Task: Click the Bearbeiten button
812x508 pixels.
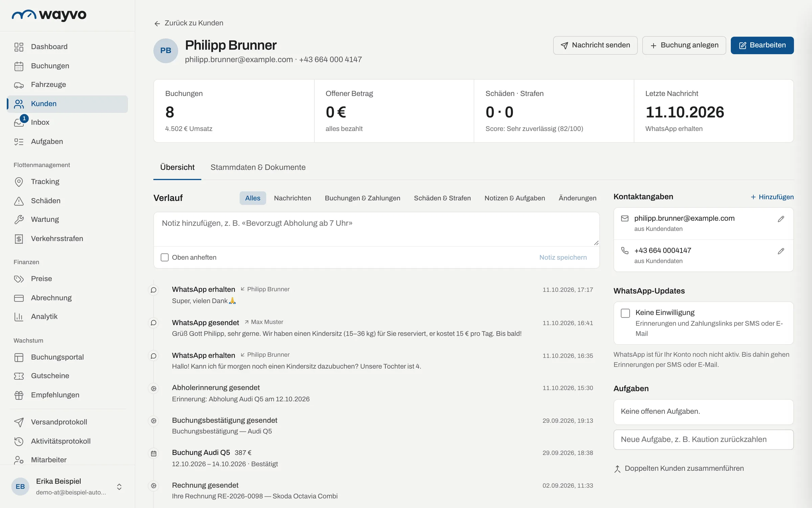Action: click(x=762, y=45)
